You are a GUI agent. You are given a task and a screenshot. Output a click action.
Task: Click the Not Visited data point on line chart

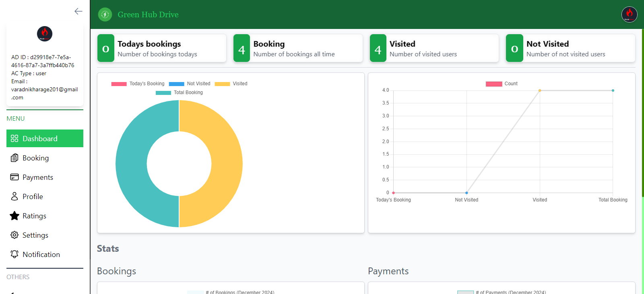click(466, 193)
